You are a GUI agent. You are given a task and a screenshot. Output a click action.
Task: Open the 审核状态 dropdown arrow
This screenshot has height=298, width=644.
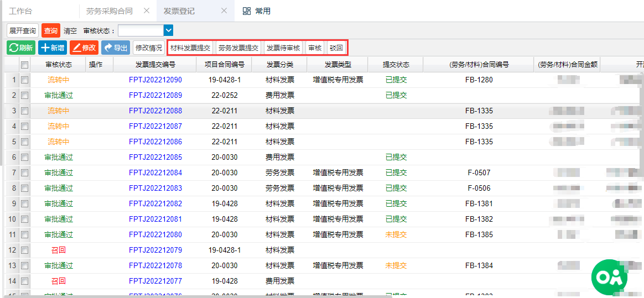pos(169,31)
